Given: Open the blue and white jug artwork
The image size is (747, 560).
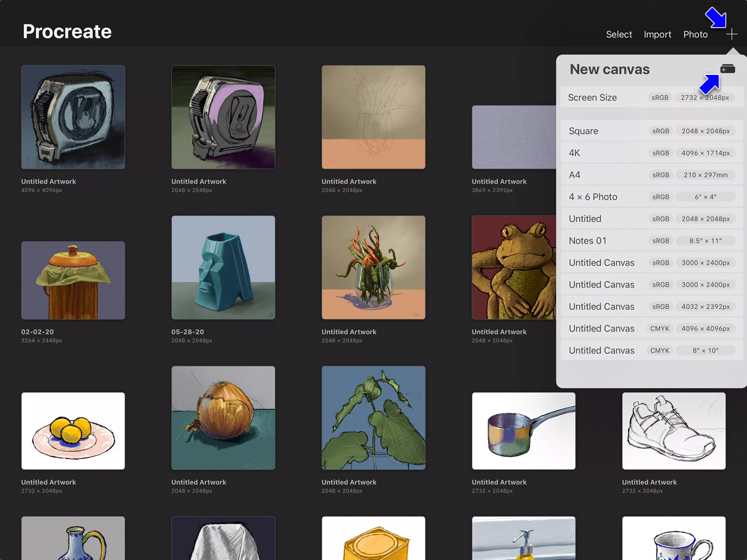Looking at the screenshot, I should click(x=73, y=538).
